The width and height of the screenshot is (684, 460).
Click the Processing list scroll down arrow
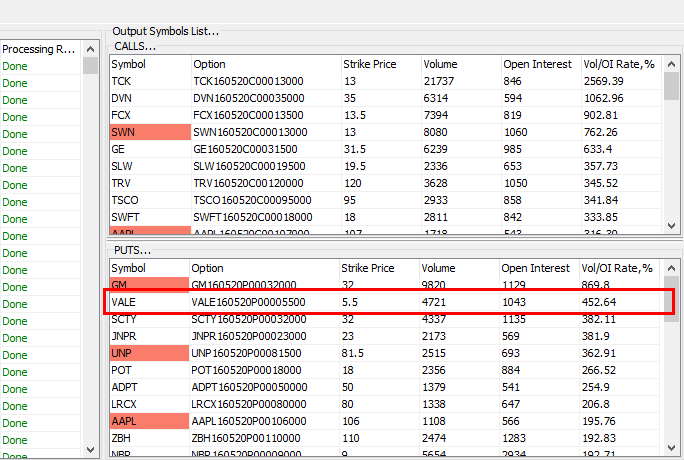click(90, 450)
